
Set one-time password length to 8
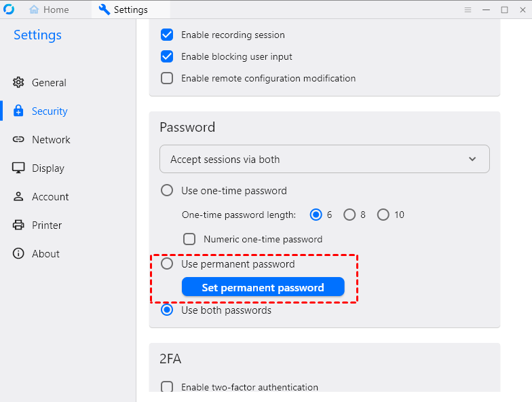(x=349, y=215)
